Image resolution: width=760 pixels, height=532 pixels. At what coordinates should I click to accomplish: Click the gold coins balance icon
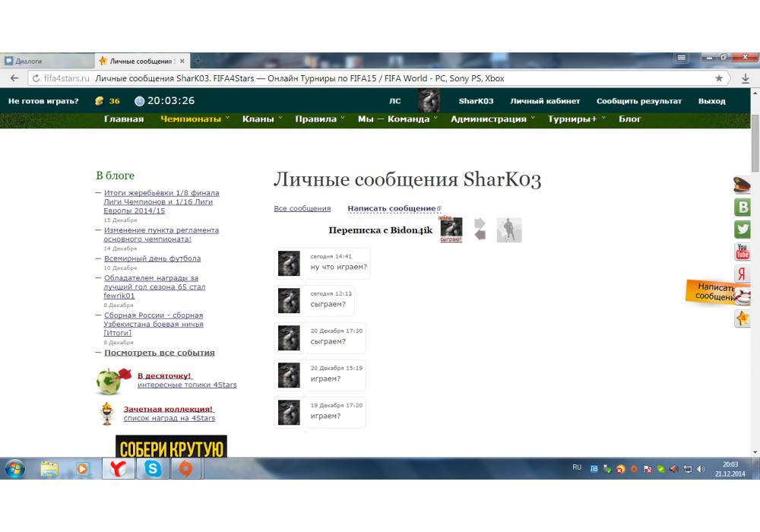[99, 101]
